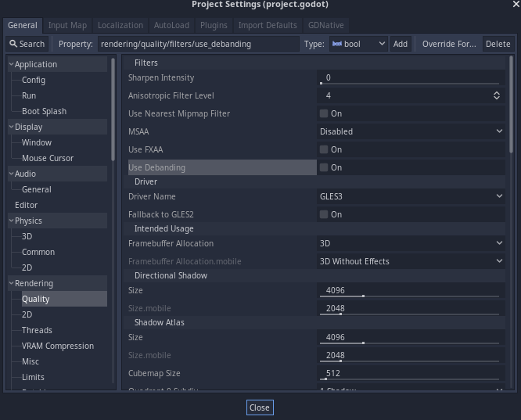Select VRAM Compression in the sidebar
The width and height of the screenshot is (521, 420).
pyautogui.click(x=57, y=346)
